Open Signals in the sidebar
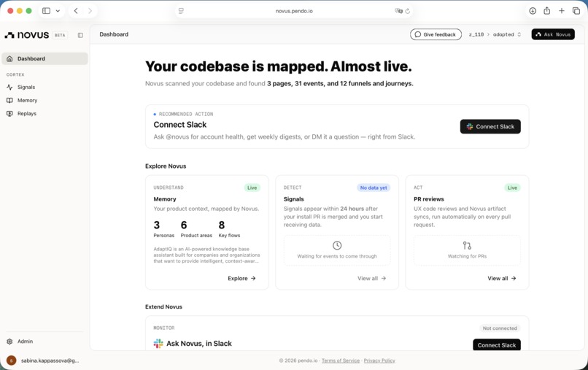 pos(45,87)
